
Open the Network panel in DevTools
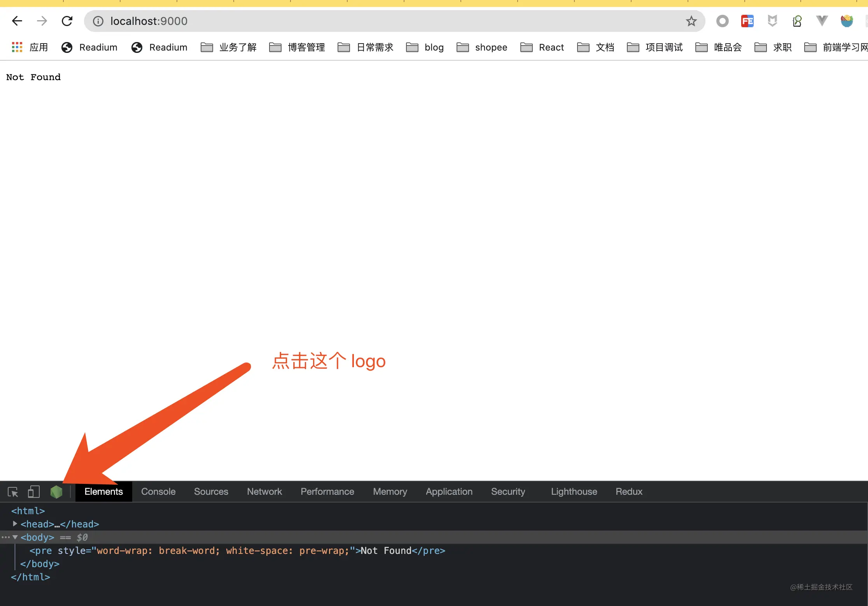click(264, 491)
